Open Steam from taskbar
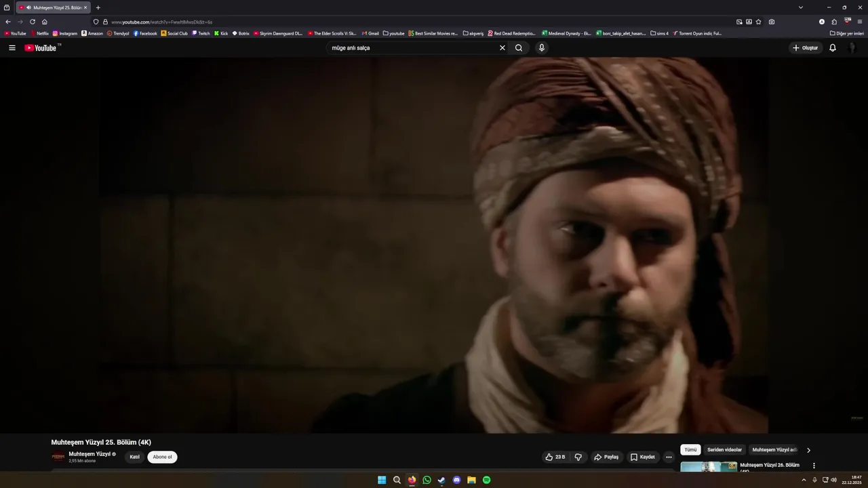 [441, 480]
